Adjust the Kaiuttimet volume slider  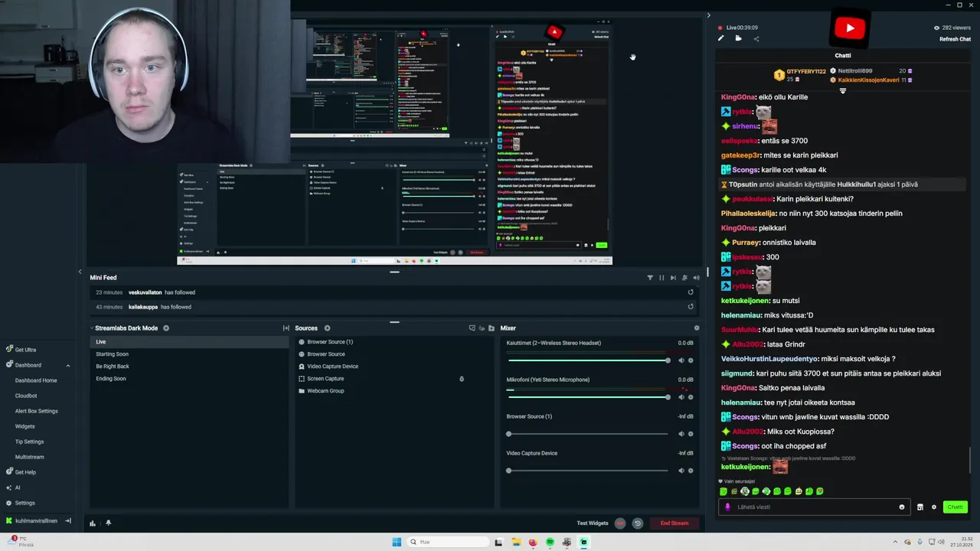pyautogui.click(x=588, y=360)
